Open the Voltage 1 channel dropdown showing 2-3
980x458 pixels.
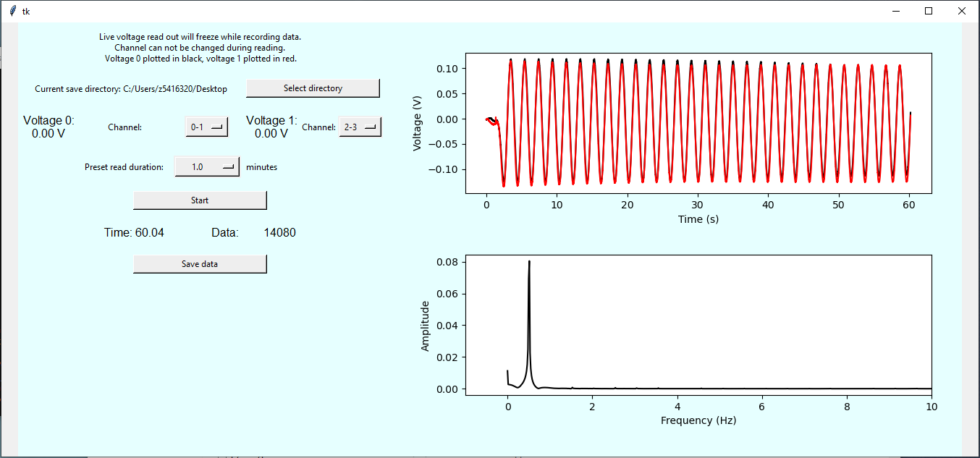pyautogui.click(x=360, y=127)
